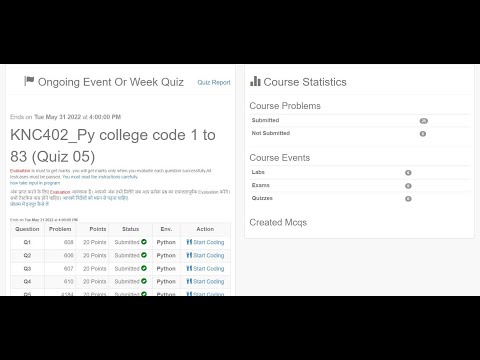480x360 pixels.
Task: Click the Not Submitted row label
Action: pos(271,133)
